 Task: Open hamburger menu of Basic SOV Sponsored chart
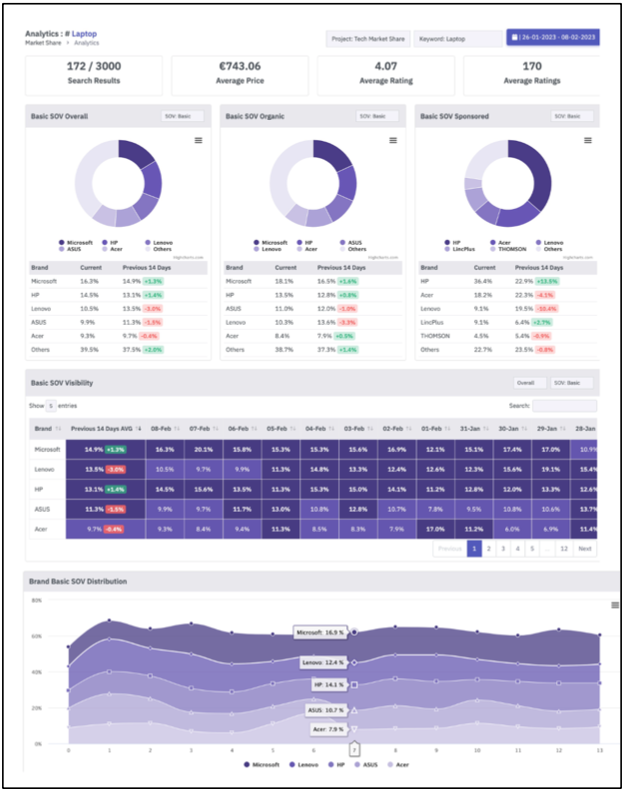point(588,140)
